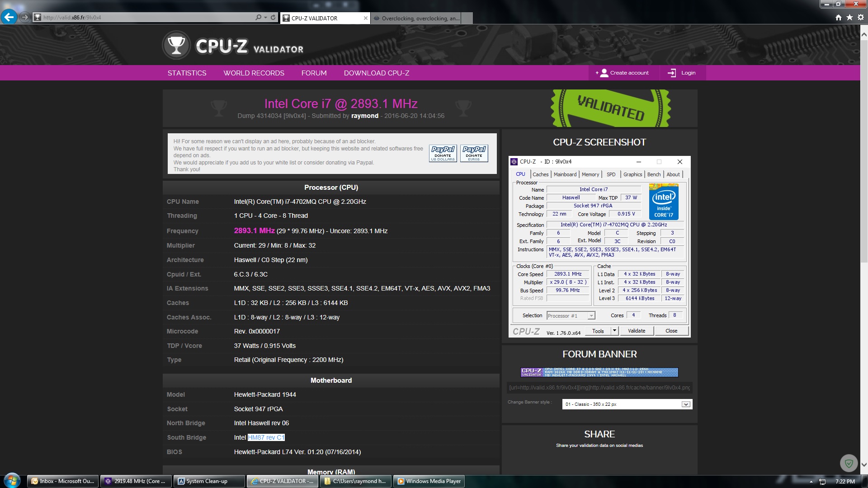Screen dimensions: 868x488
Task: Open Windows Media Player taskbar item
Action: (x=429, y=481)
